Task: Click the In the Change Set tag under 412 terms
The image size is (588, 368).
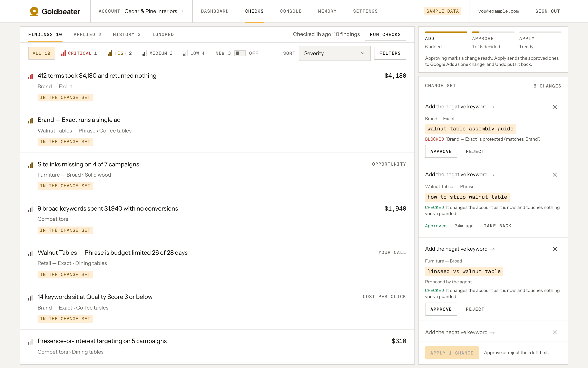Action: tap(65, 97)
